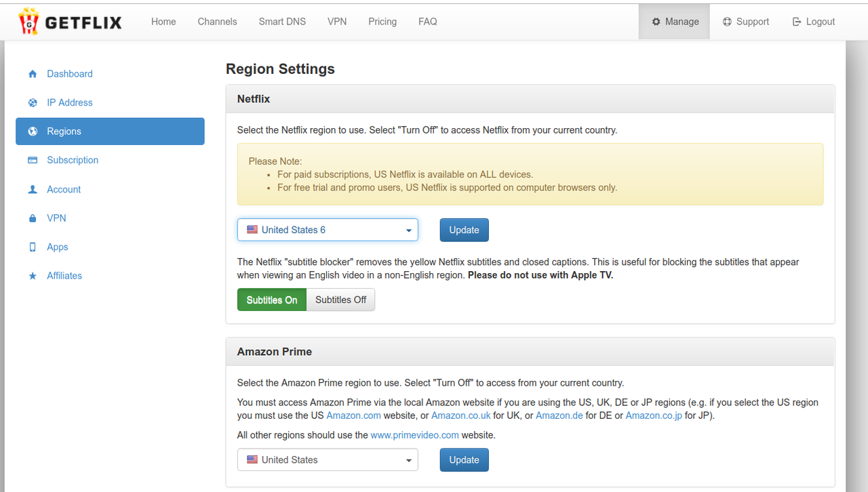Screen dimensions: 868x492
Task: Open IP Address from the sidebar
Action: point(110,102)
